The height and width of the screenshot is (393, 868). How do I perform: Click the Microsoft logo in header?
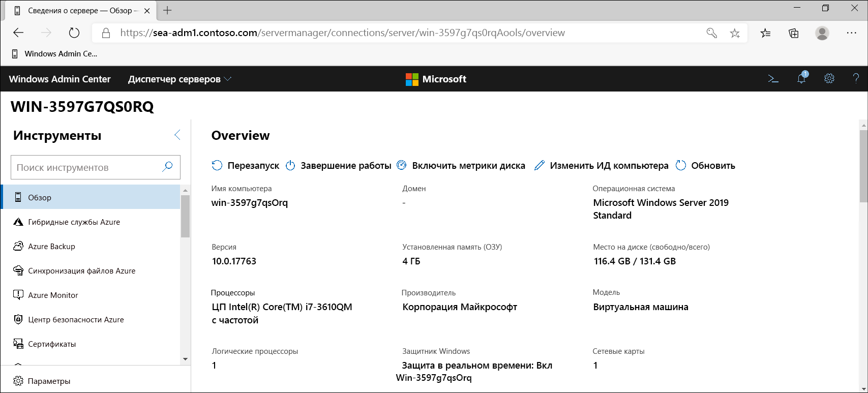pos(436,79)
